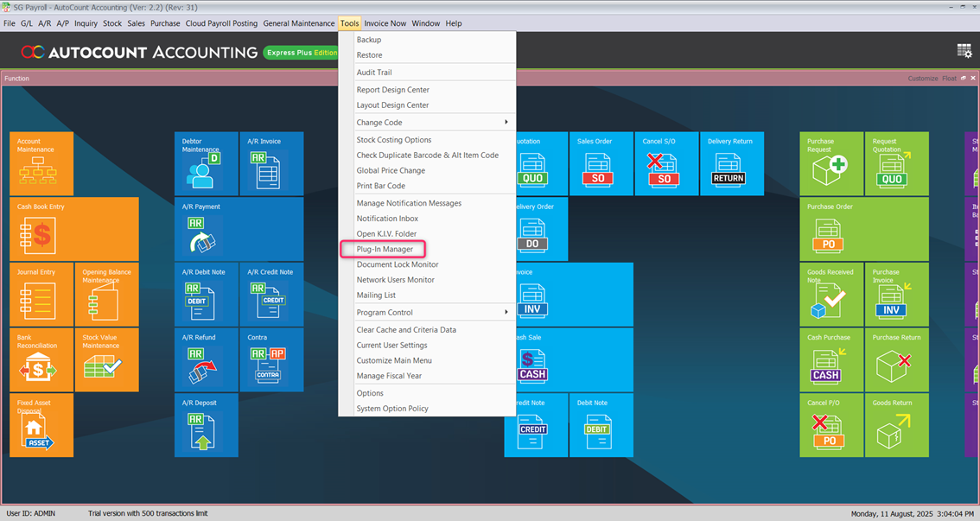Image resolution: width=980 pixels, height=521 pixels.
Task: Open the Invoice Now menu
Action: point(385,23)
